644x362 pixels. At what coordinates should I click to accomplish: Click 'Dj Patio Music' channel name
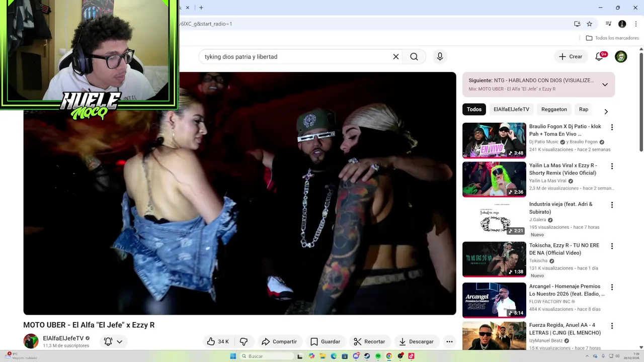(x=544, y=142)
